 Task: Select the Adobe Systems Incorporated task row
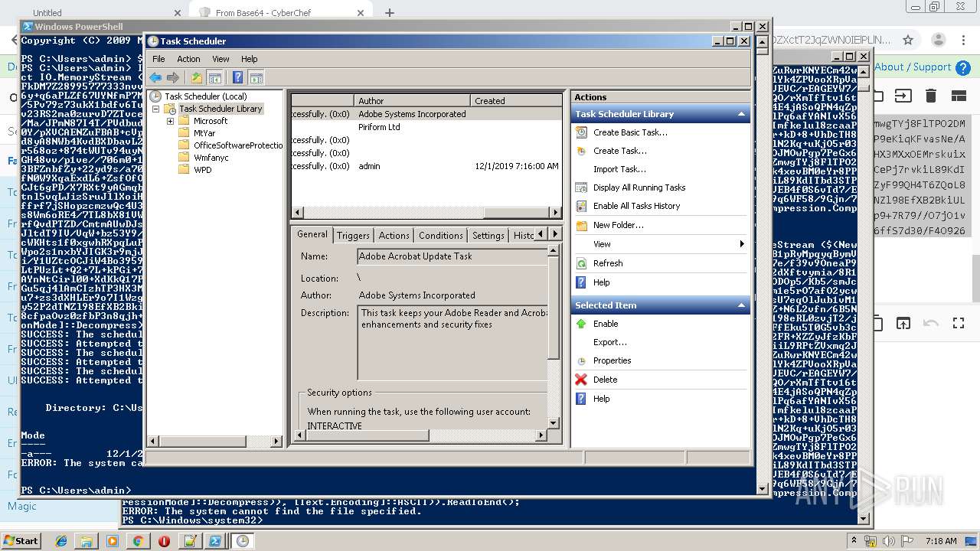[426, 114]
